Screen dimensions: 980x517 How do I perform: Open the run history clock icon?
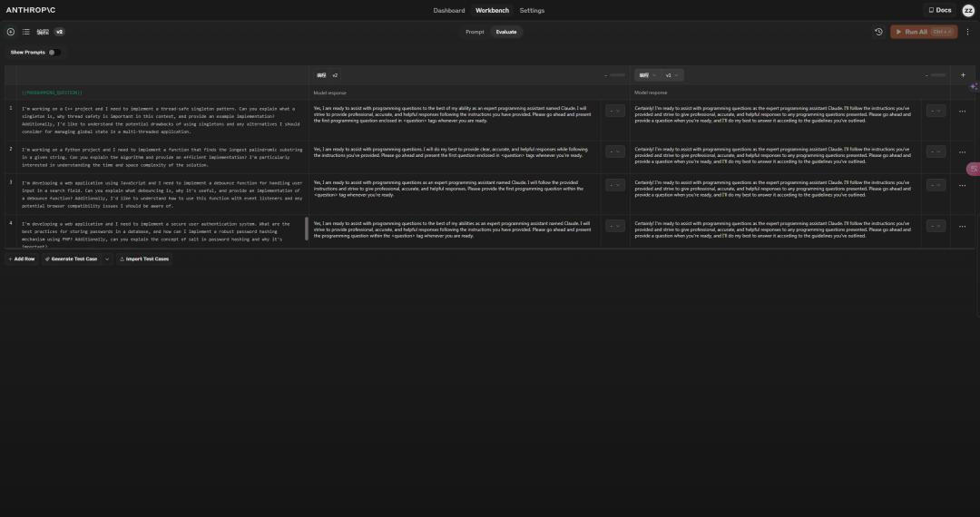coord(878,32)
